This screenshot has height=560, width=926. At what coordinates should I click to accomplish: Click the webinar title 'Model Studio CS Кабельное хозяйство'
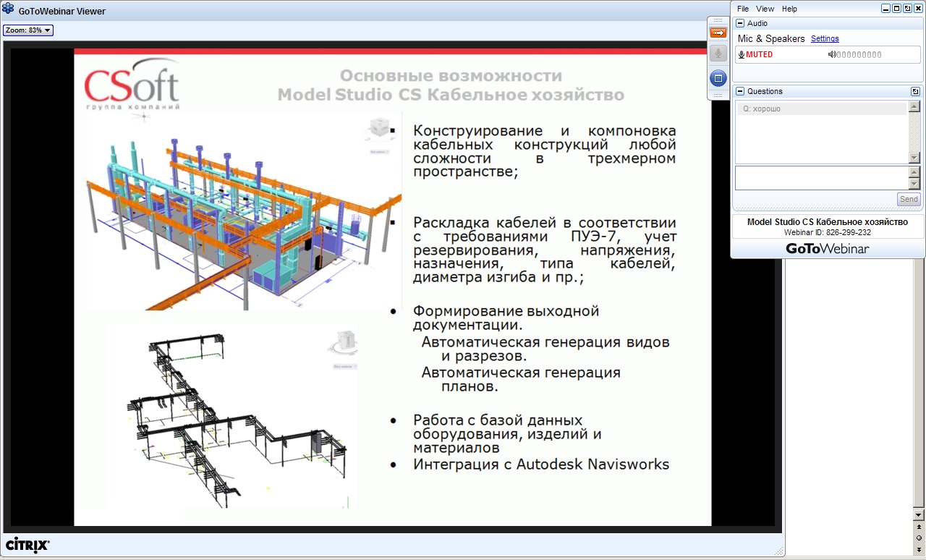tap(828, 222)
